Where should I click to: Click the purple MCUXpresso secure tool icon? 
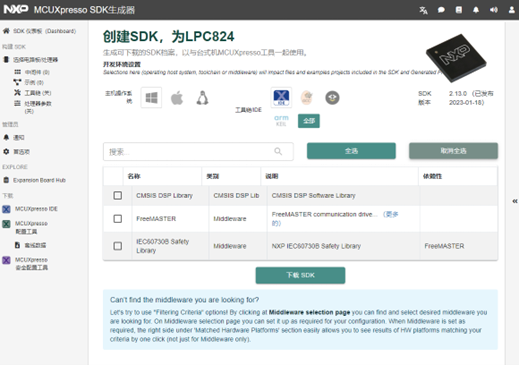coord(6,260)
